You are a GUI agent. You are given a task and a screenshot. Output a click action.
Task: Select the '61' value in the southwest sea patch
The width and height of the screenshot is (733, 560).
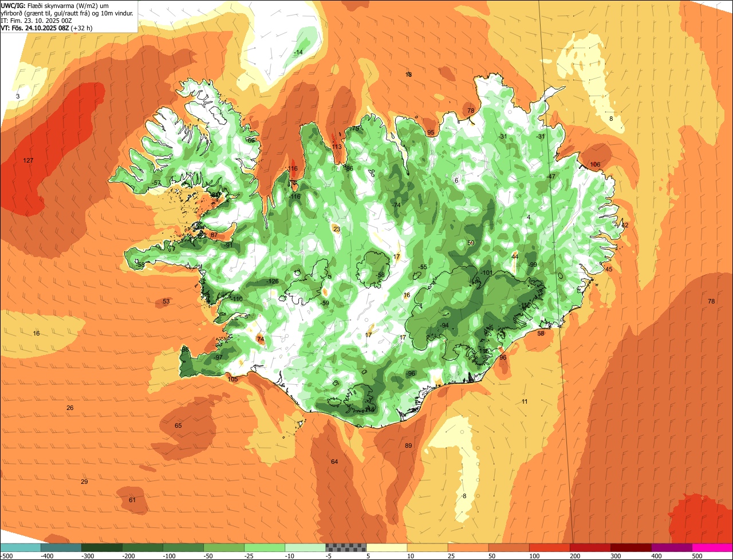point(132,500)
